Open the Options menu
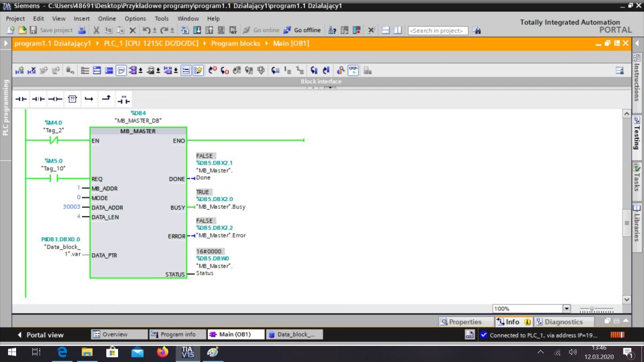 coord(135,18)
